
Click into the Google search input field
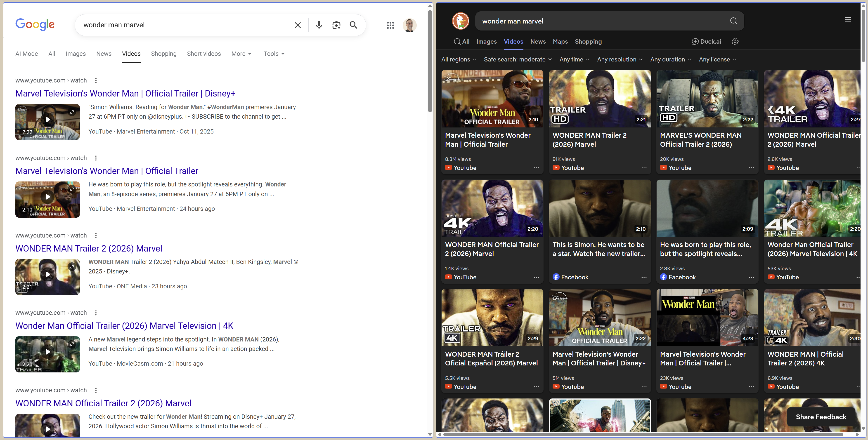click(x=185, y=25)
